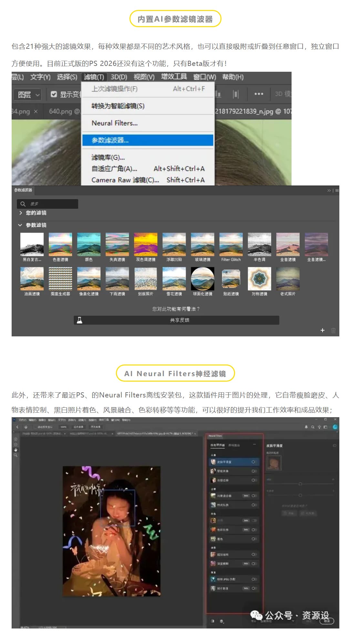This screenshot has width=350, height=644.
Task: Click the plus icon to add filter
Action: [322, 330]
